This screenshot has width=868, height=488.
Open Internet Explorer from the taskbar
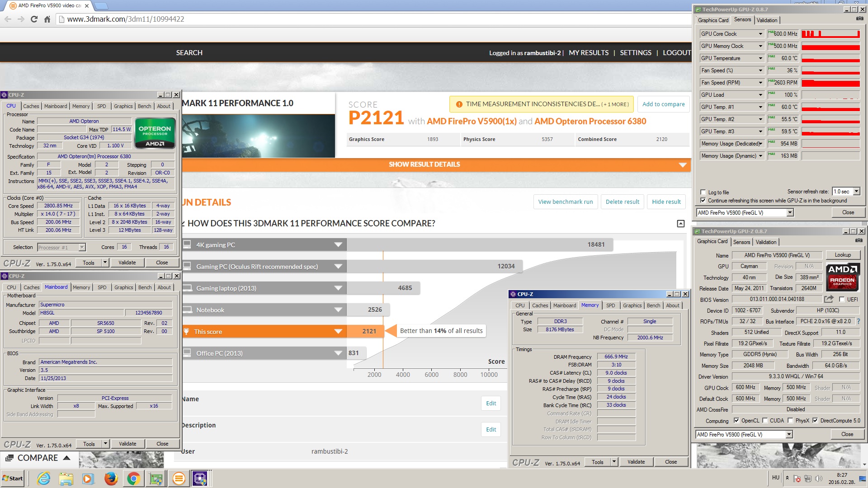44,479
